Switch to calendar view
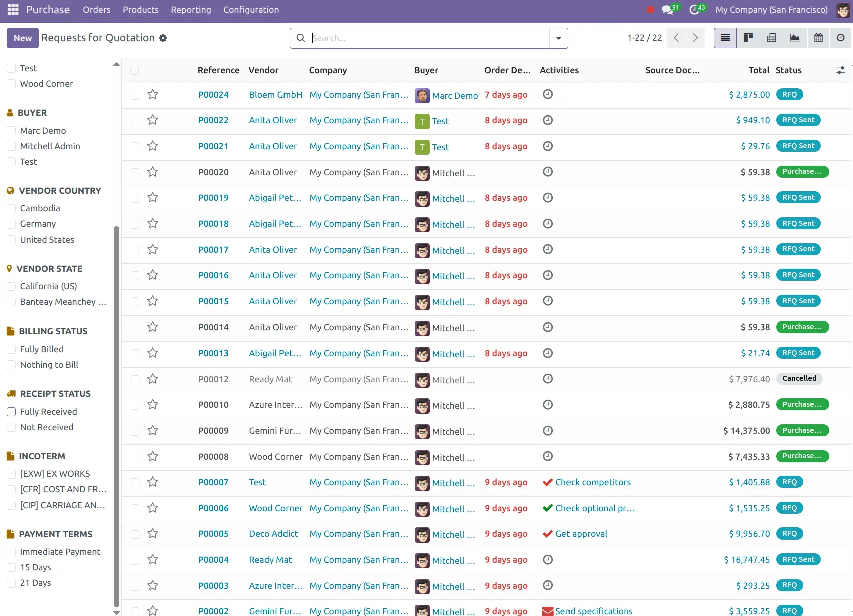This screenshot has width=853, height=616. [x=818, y=38]
